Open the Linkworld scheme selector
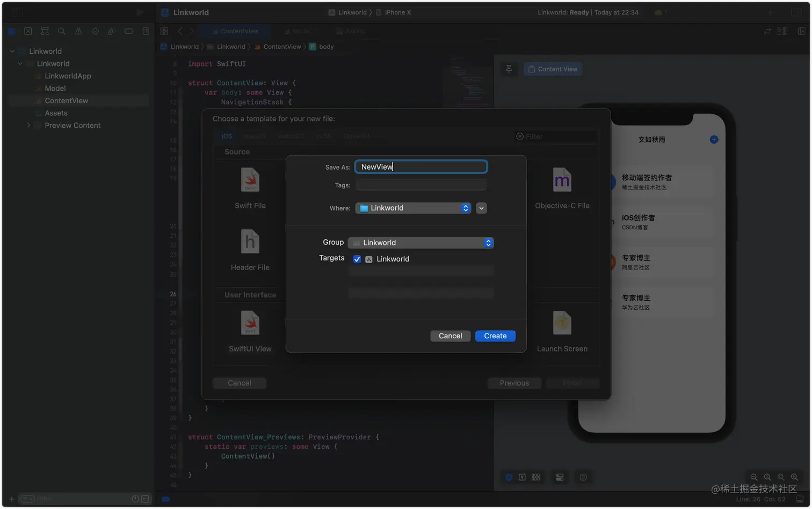The height and width of the screenshot is (509, 812). coord(347,12)
